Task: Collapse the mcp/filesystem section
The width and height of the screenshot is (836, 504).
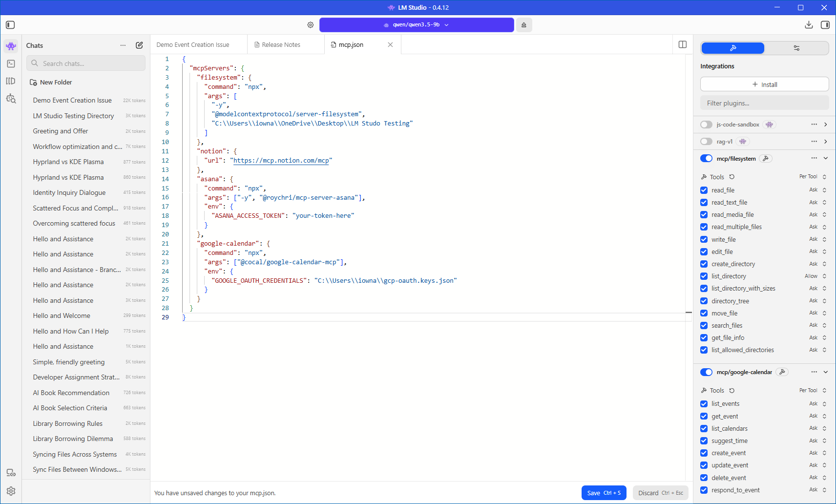Action: tap(825, 158)
